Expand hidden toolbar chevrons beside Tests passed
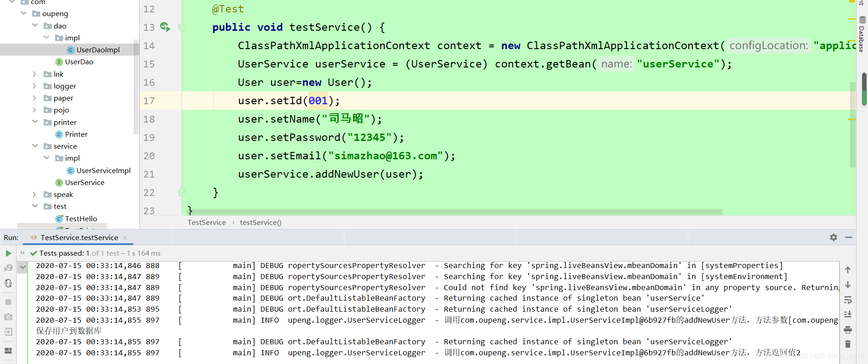 (x=22, y=253)
